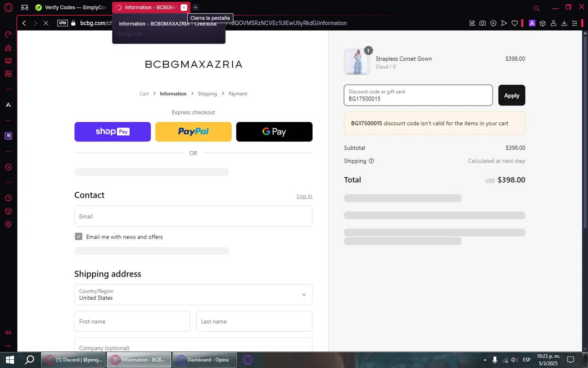This screenshot has width=588, height=368.
Task: Open the media Player sidebar panel
Action: [x=8, y=167]
